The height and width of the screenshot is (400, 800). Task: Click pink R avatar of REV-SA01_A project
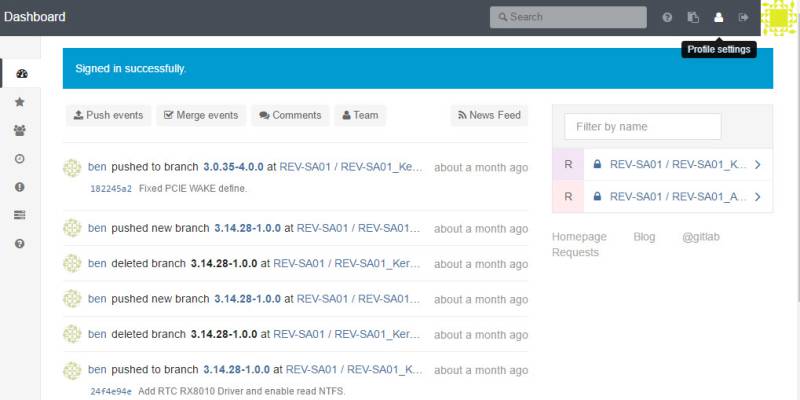click(x=568, y=196)
